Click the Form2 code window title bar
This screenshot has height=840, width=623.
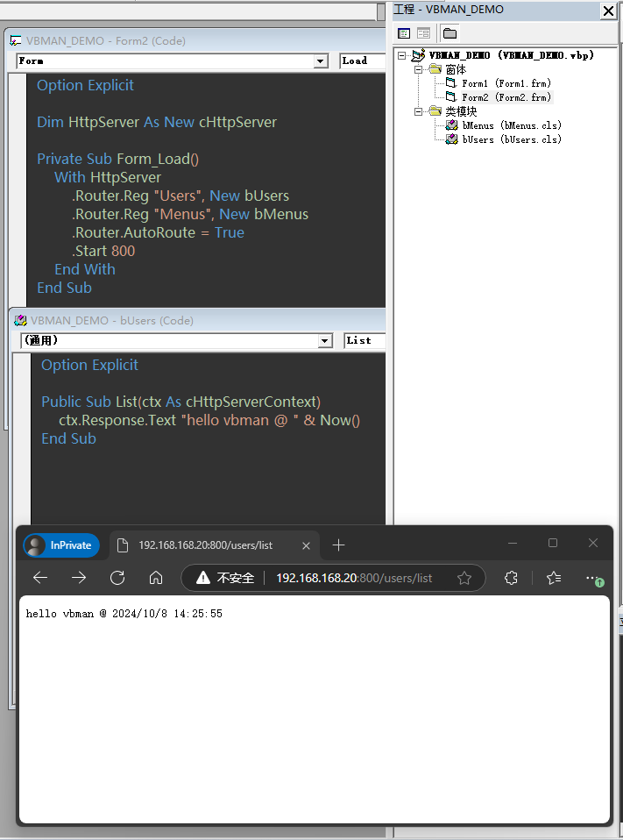(195, 40)
